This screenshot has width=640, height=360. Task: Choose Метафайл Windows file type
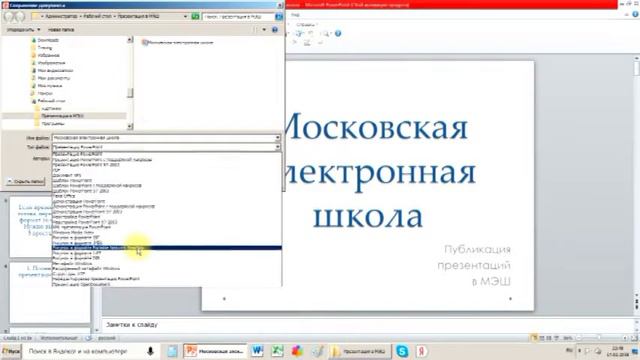167,263
